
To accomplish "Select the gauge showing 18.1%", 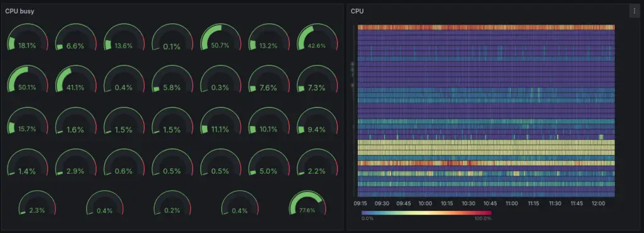I will (x=28, y=38).
